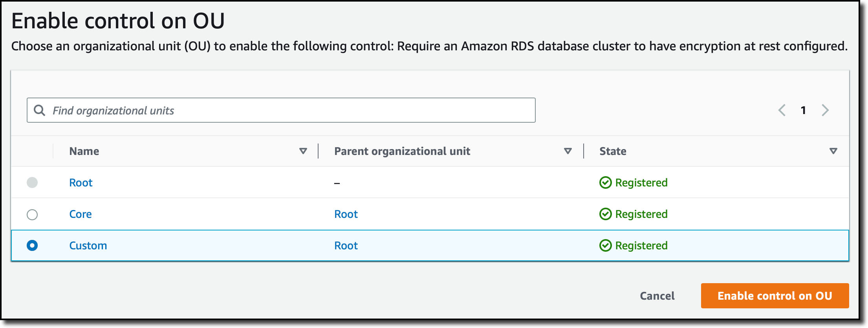Select the Core OU radio button
Viewport: 868px width, 328px height.
click(x=32, y=214)
